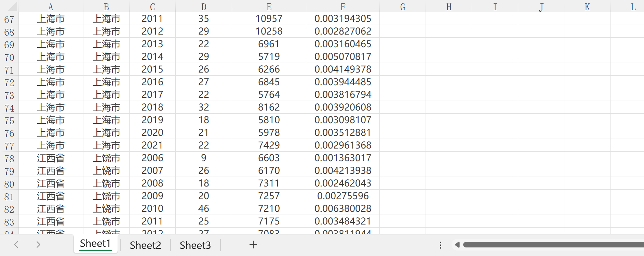The height and width of the screenshot is (256, 644).
Task: Select column D header
Action: click(x=204, y=7)
